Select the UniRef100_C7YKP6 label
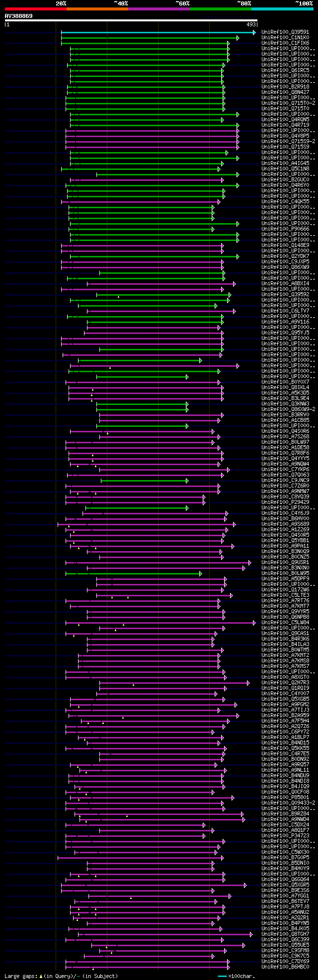318x980 pixels. (x=285, y=470)
